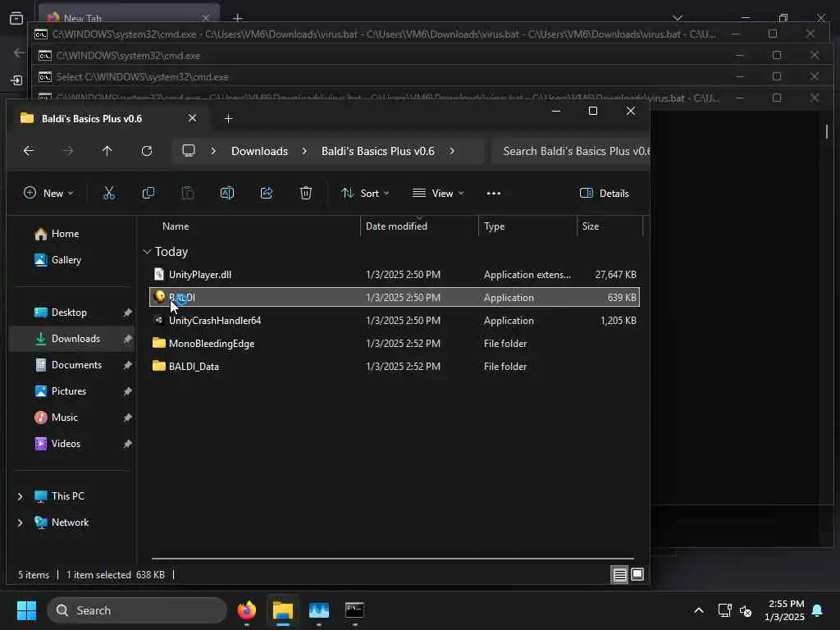The image size is (840, 630).
Task: Expand This PC in navigation pane
Action: point(21,496)
